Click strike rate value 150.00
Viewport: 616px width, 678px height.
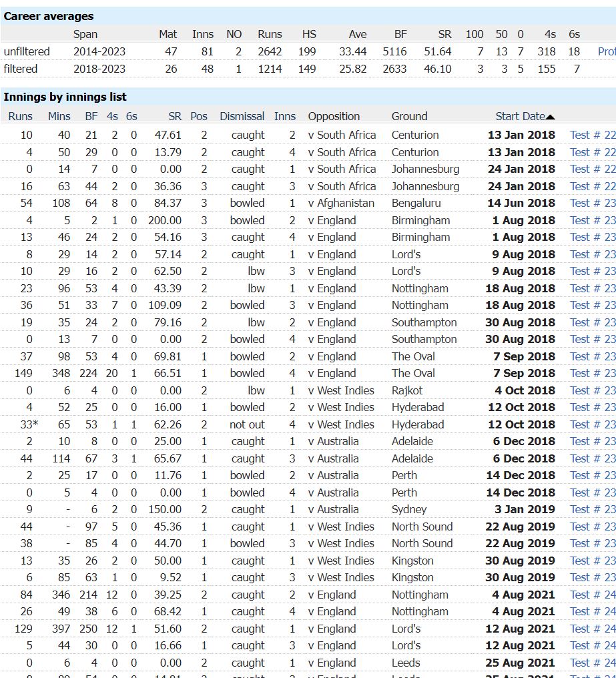click(x=165, y=509)
